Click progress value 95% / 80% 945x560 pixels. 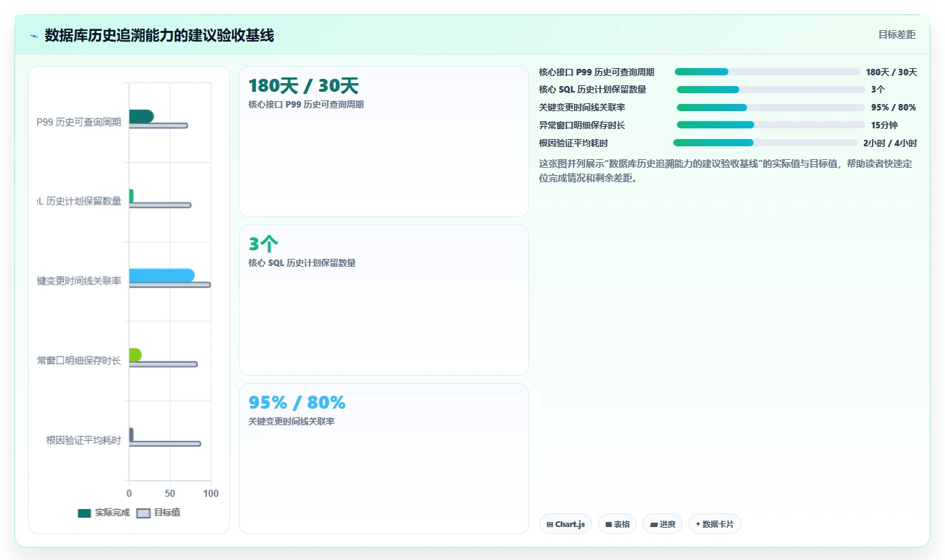click(x=893, y=108)
